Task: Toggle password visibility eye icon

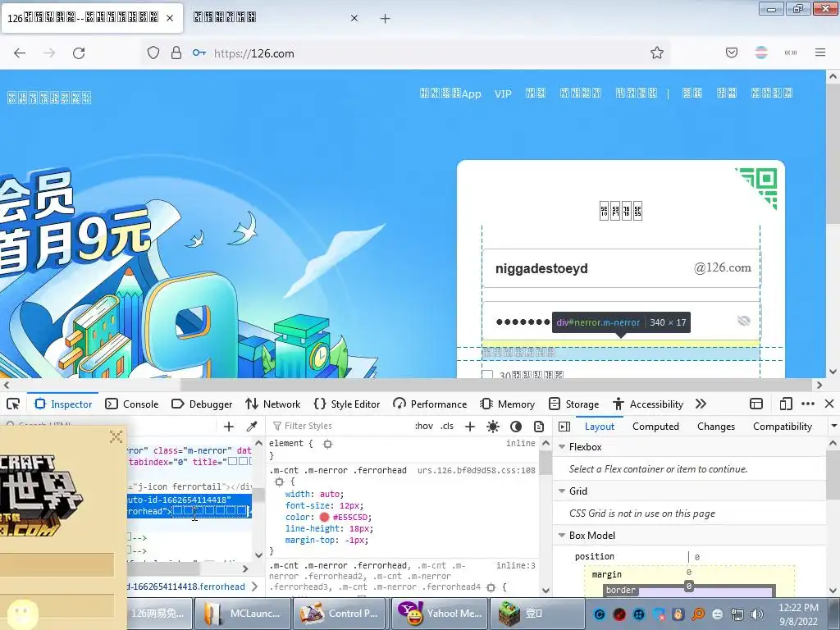Action: pos(743,321)
